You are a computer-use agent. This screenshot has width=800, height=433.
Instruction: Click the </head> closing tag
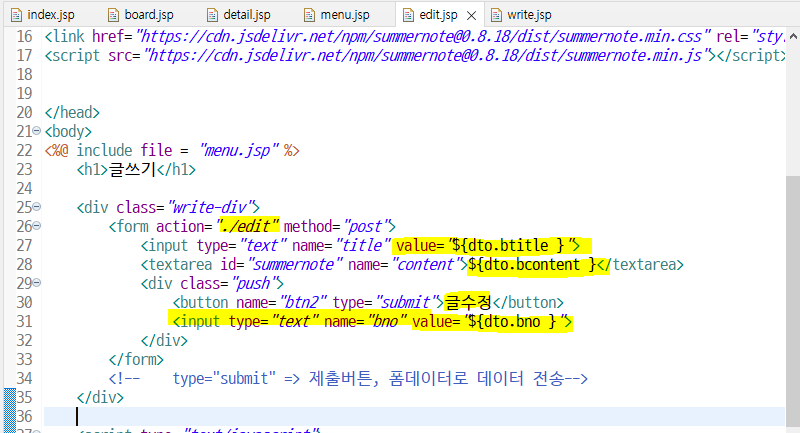click(72, 112)
